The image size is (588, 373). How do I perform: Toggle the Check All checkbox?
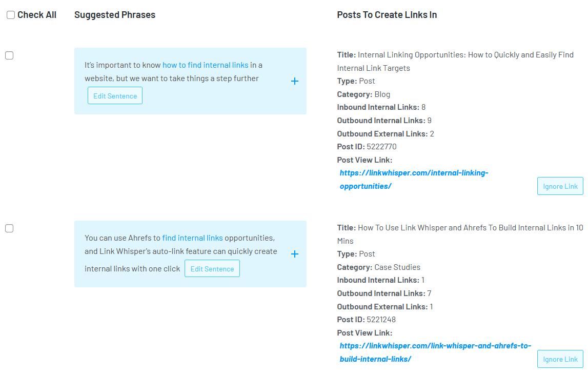(x=11, y=14)
